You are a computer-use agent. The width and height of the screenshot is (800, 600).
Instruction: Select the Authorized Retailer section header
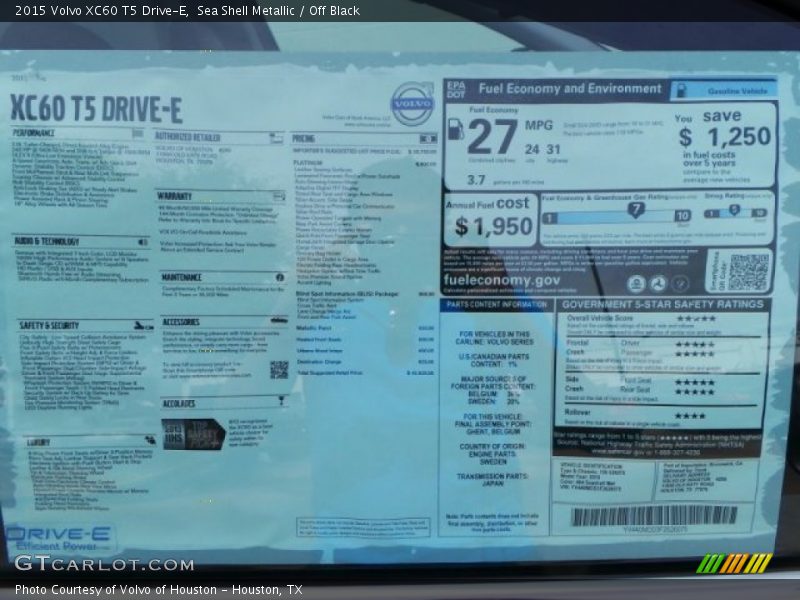tap(187, 137)
